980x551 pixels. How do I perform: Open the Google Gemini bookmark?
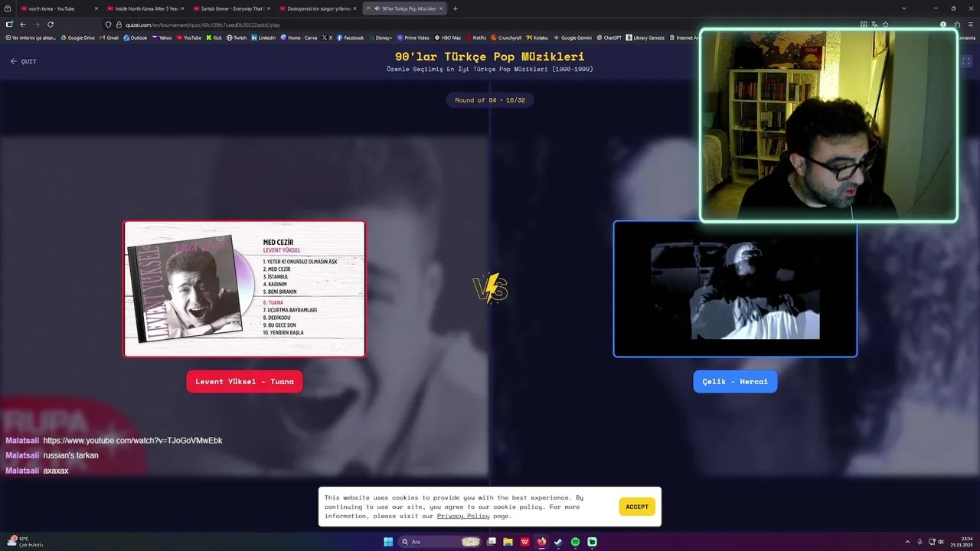pos(573,37)
